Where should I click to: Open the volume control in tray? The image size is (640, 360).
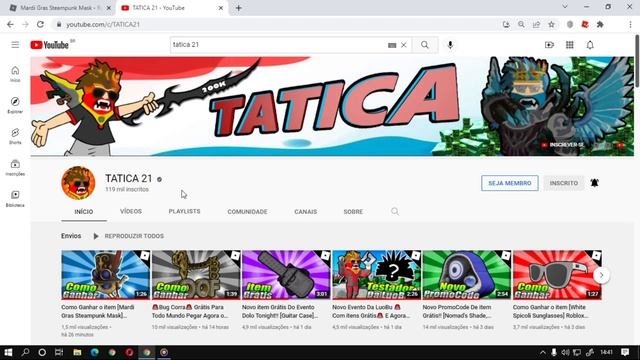565,352
